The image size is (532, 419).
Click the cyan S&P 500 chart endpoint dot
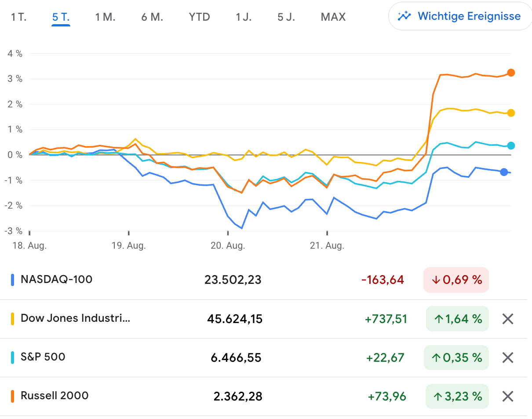click(511, 146)
